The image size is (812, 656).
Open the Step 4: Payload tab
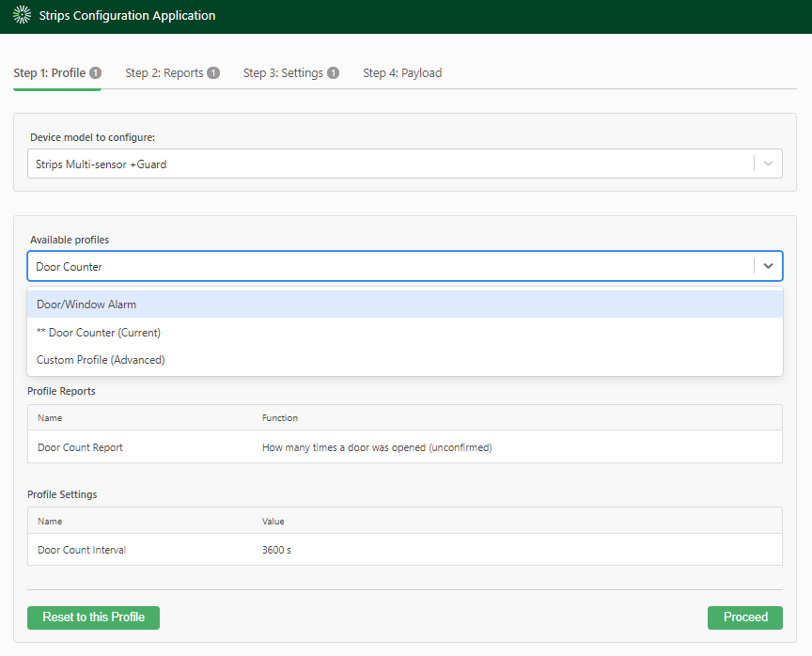click(x=402, y=73)
